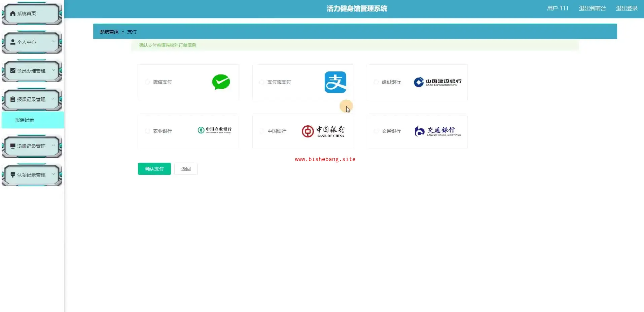Click the 支付宝支付 label text

coord(279,82)
